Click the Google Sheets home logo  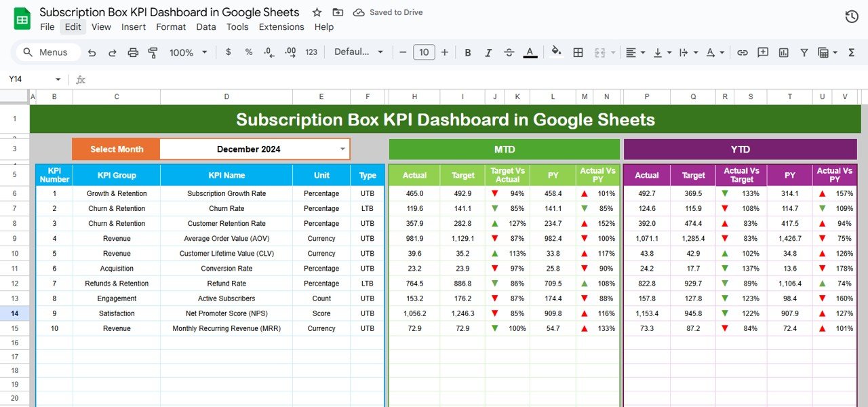[x=22, y=19]
